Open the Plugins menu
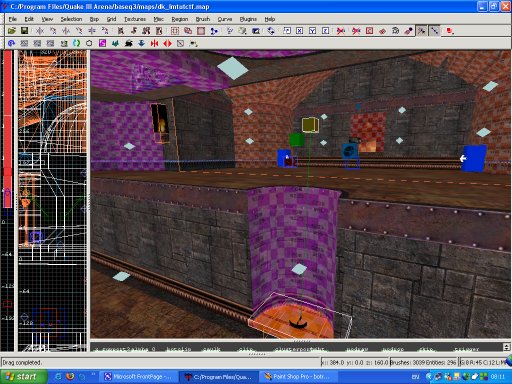512x384 pixels. (248, 19)
